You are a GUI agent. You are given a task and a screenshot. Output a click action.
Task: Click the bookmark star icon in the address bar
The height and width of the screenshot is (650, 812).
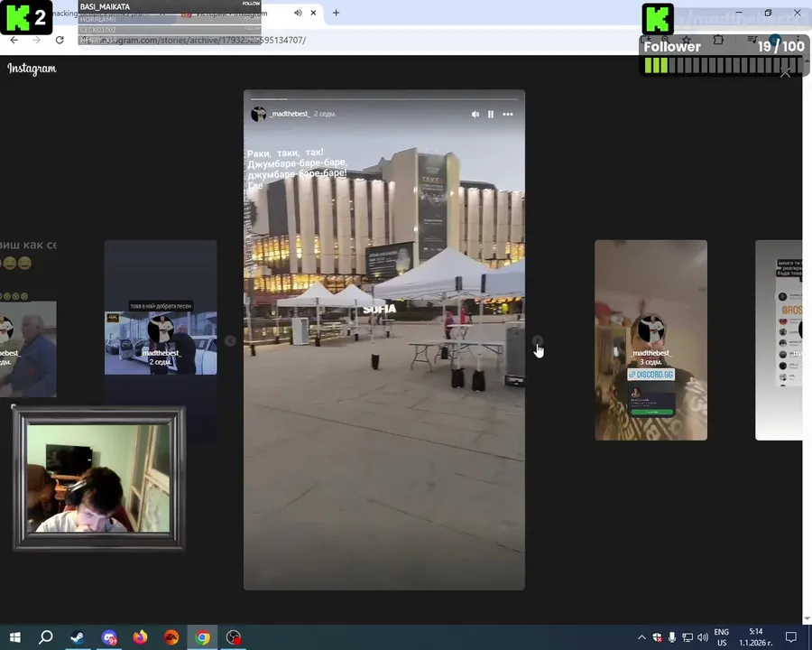coord(687,40)
